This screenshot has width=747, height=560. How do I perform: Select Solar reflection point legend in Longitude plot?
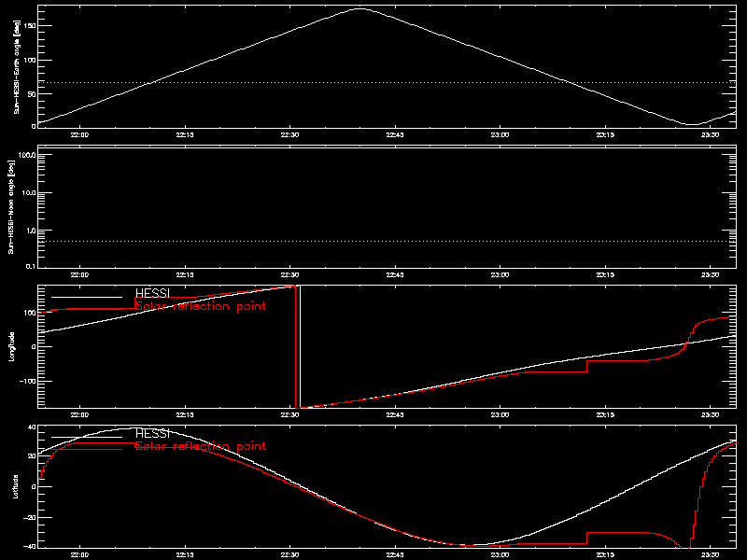(201, 306)
